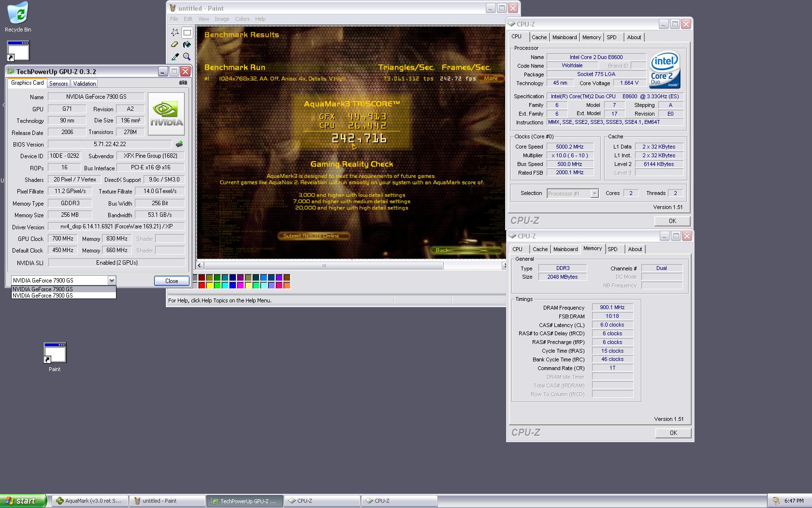Activate the Magnifier tool in Paint

tap(187, 57)
